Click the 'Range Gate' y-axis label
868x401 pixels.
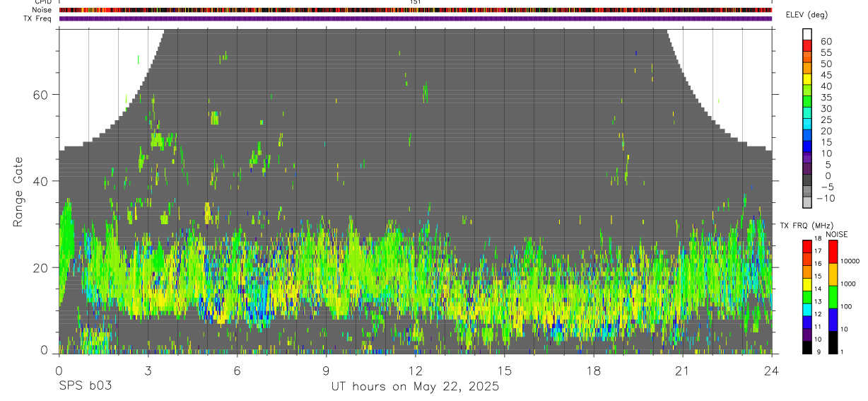[x=18, y=193]
